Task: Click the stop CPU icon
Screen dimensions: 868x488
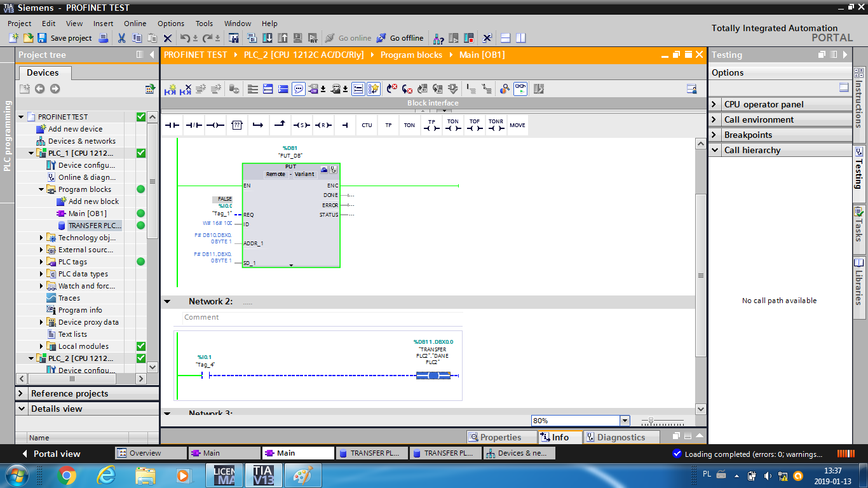Action: (x=469, y=38)
